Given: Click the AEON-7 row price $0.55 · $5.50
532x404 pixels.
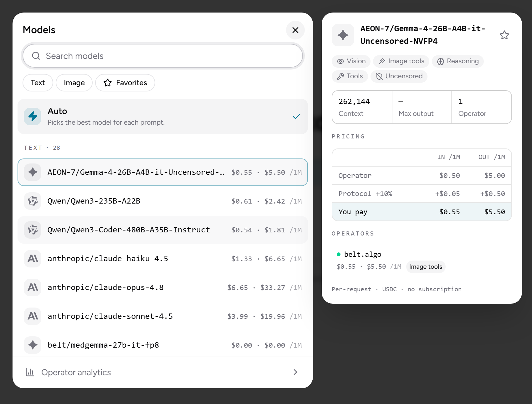Looking at the screenshot, I should [258, 173].
